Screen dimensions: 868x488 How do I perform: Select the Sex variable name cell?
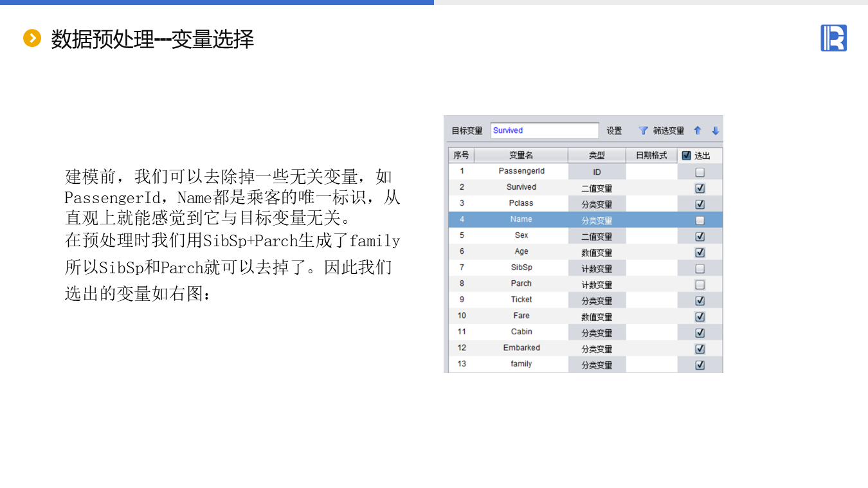(521, 236)
